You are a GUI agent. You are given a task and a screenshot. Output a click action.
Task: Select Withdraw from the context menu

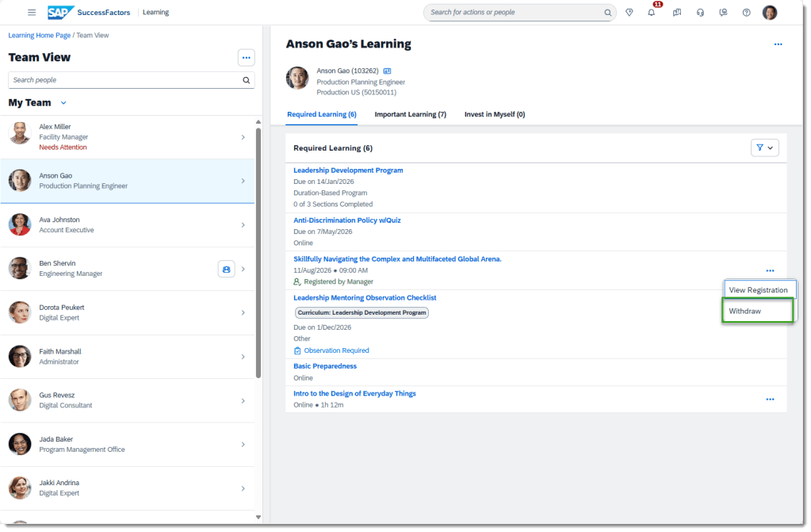(x=745, y=311)
